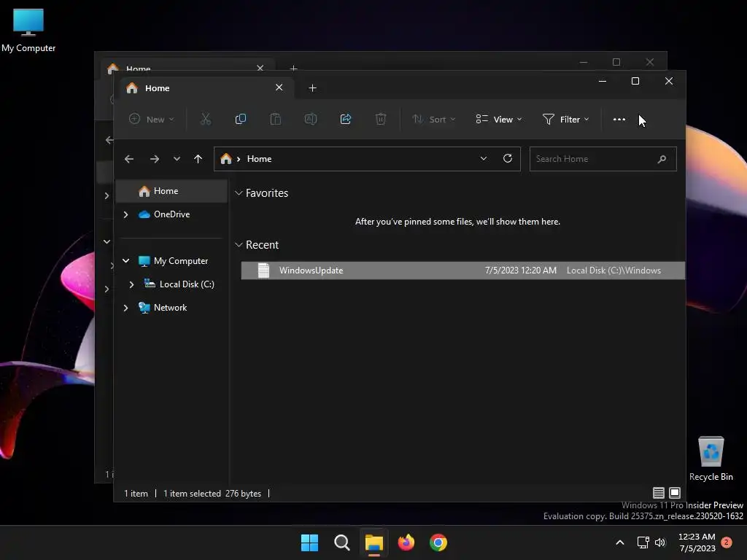The width and height of the screenshot is (747, 560).
Task: Click the 7/5/2023 12:20 AM date cell
Action: 520,271
